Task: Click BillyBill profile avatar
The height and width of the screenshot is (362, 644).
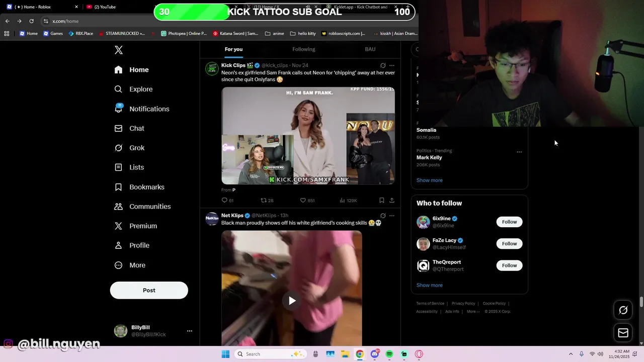Action: 121,331
